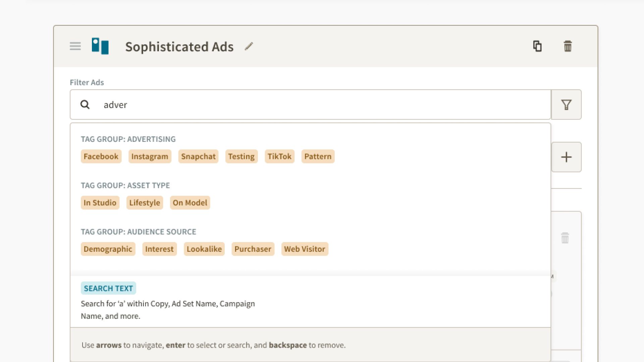
Task: Choose the SEARCH TEXT option
Action: [x=108, y=288]
